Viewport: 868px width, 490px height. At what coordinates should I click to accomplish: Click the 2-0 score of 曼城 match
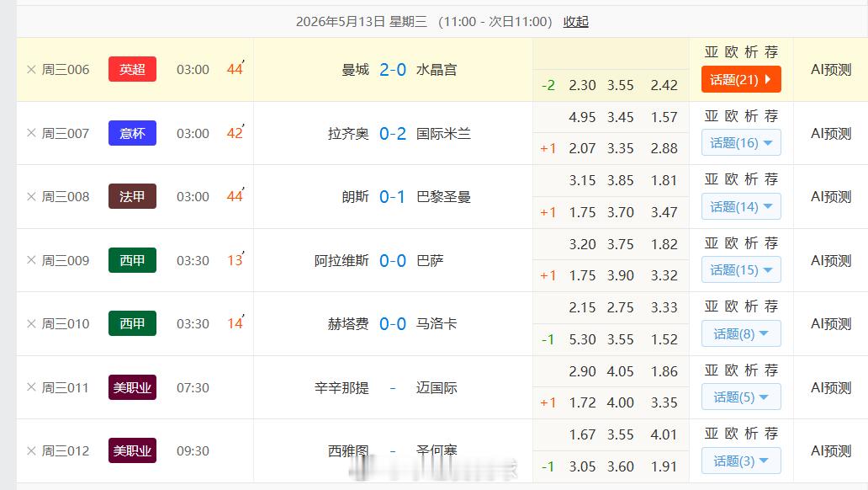pyautogui.click(x=393, y=69)
